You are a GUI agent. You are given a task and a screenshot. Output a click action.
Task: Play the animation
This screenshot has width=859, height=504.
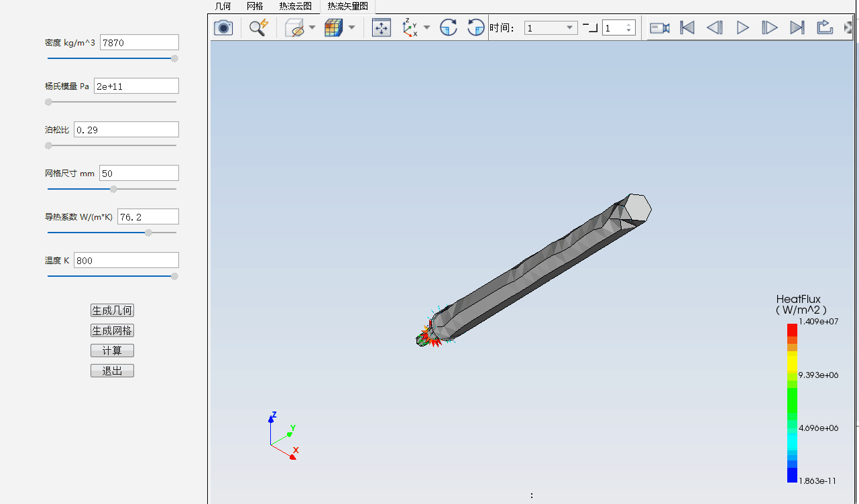[743, 27]
